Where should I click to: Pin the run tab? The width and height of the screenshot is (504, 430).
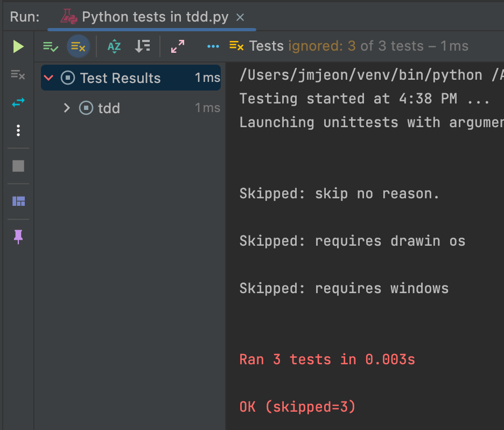point(18,237)
